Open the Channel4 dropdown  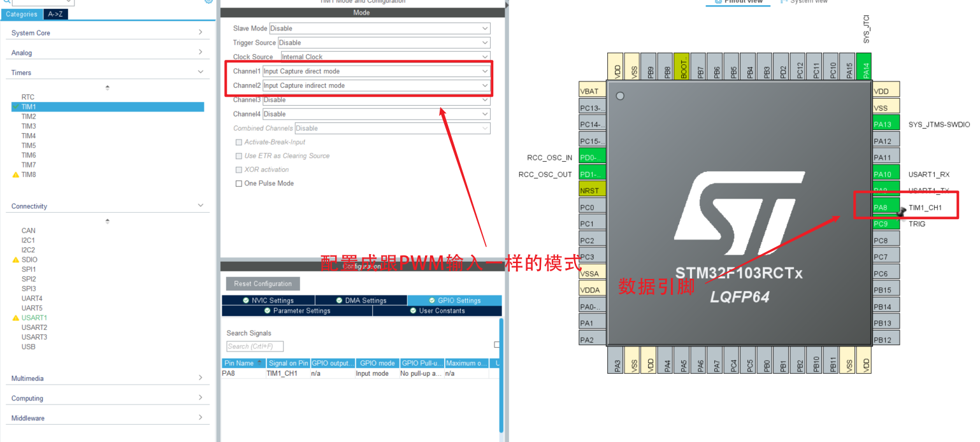[377, 114]
